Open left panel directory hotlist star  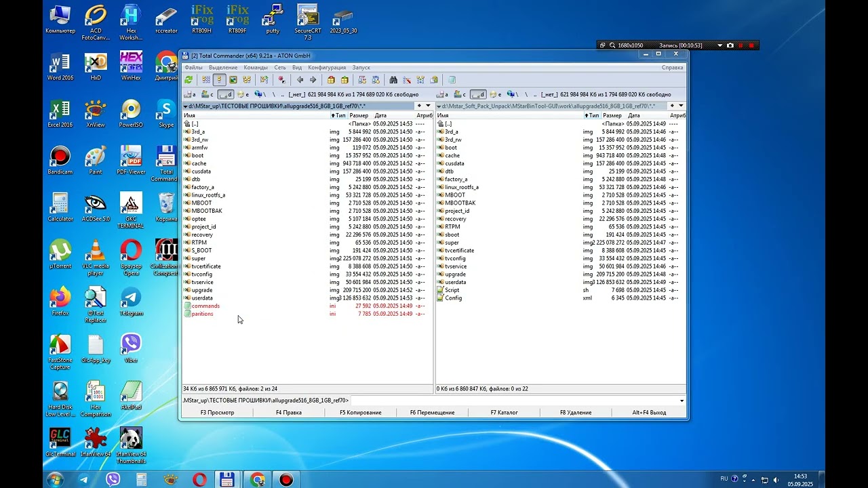click(418, 106)
